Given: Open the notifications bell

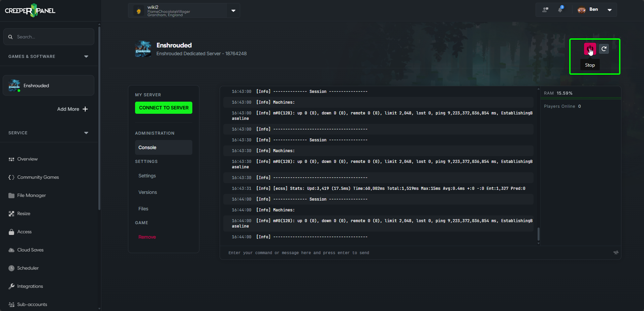Looking at the screenshot, I should tap(560, 9).
